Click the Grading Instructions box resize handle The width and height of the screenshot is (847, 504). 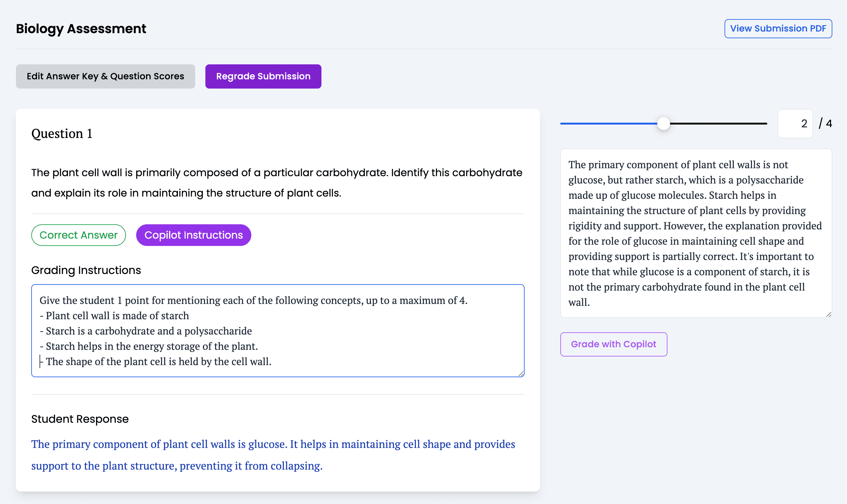(521, 374)
